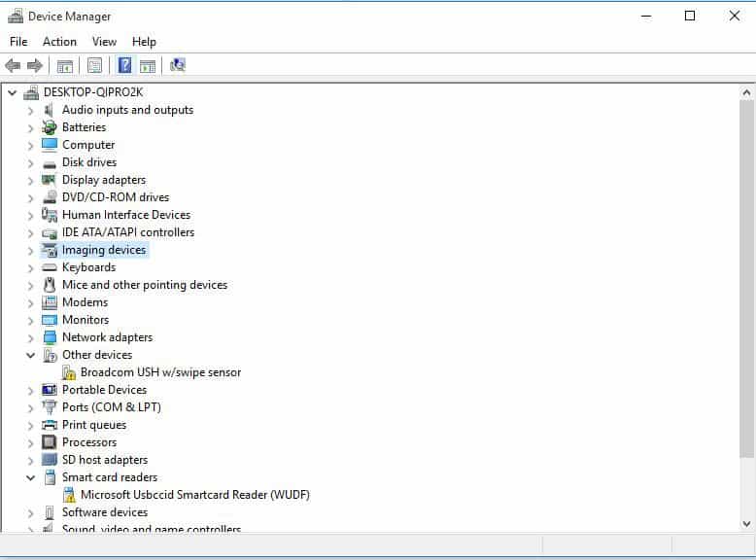Click the DESKTOP-QIPRO2K computer icon
Viewport: 756px width, 560px height.
[31, 92]
